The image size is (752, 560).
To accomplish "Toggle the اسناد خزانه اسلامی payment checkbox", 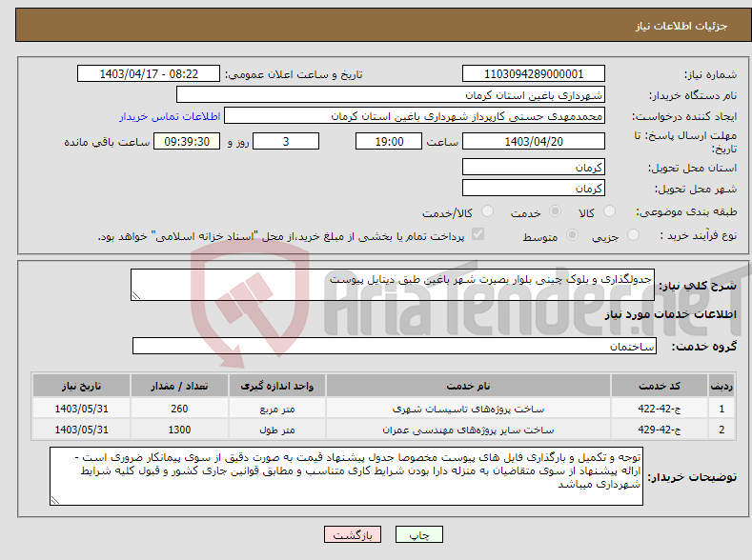I will (478, 234).
